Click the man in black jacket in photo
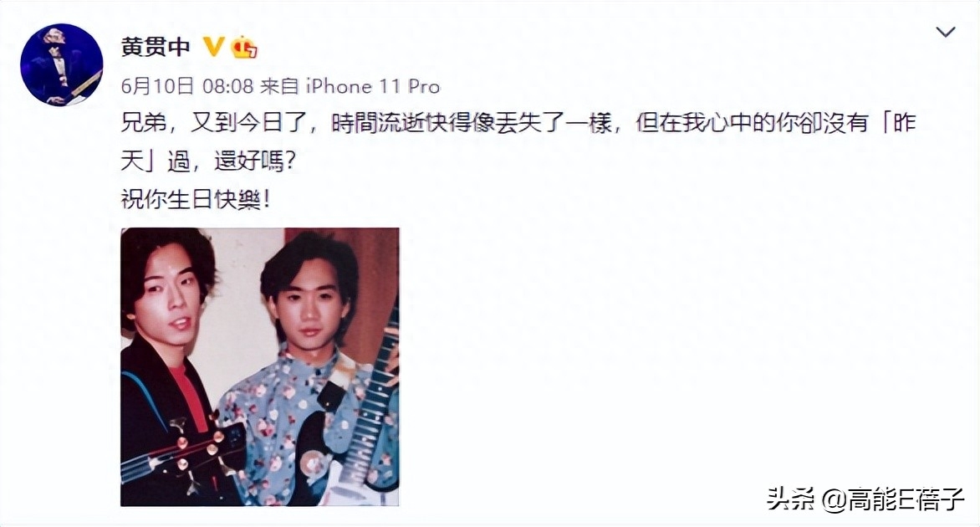Screen dimensions: 980x527 [166, 369]
